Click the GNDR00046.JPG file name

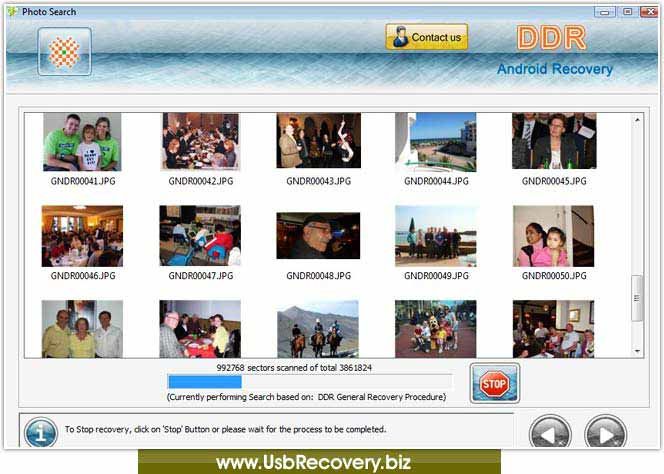[x=83, y=276]
